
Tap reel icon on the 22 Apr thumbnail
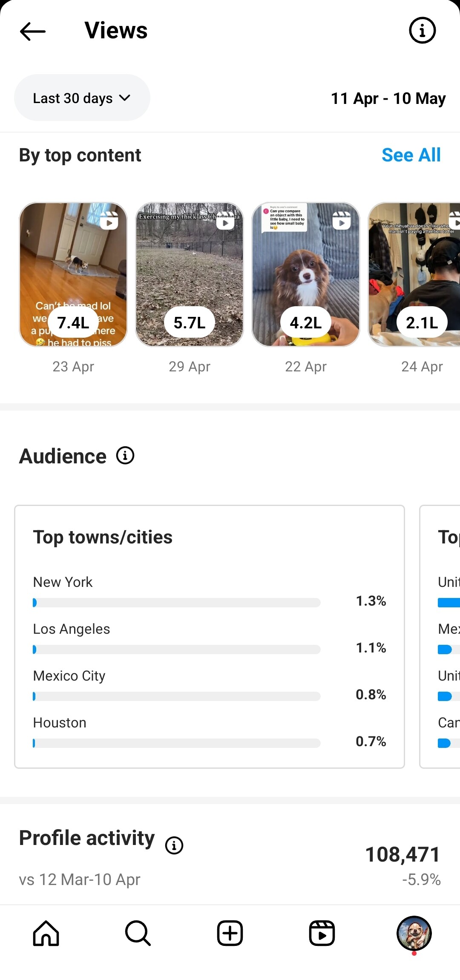pos(342,221)
